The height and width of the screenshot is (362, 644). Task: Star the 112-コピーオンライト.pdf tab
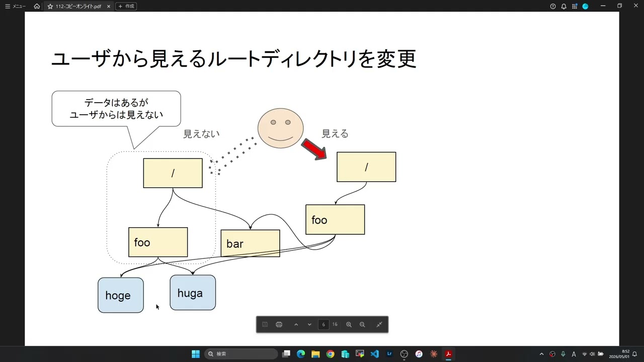click(50, 6)
